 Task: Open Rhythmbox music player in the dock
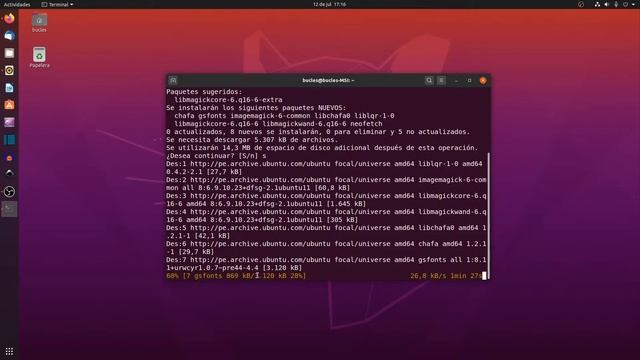[9, 70]
